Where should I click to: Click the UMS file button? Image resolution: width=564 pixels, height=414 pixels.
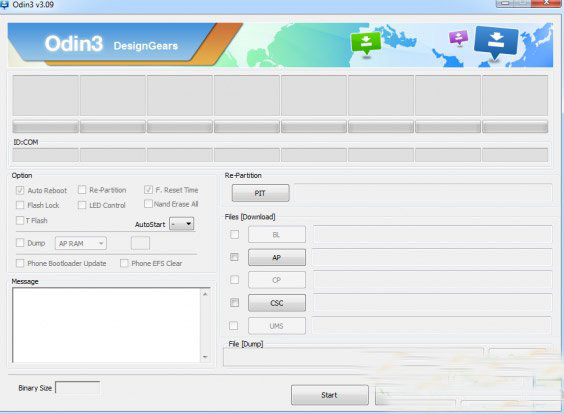click(x=277, y=326)
